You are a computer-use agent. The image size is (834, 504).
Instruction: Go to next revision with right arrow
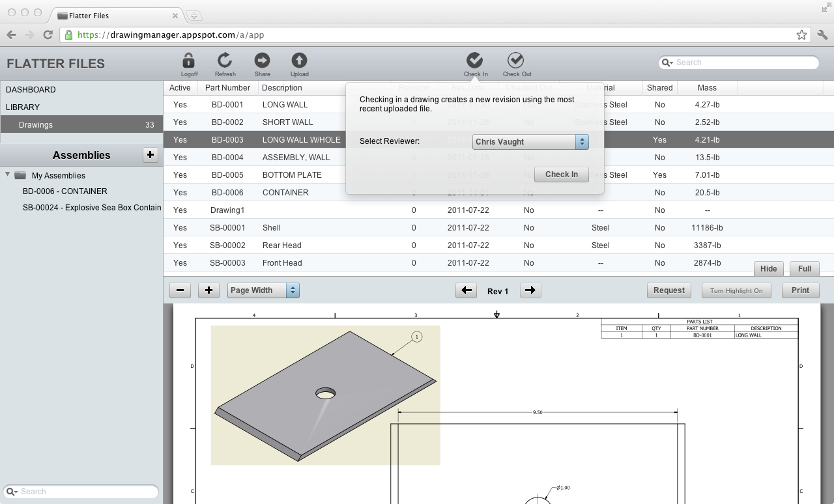point(530,290)
